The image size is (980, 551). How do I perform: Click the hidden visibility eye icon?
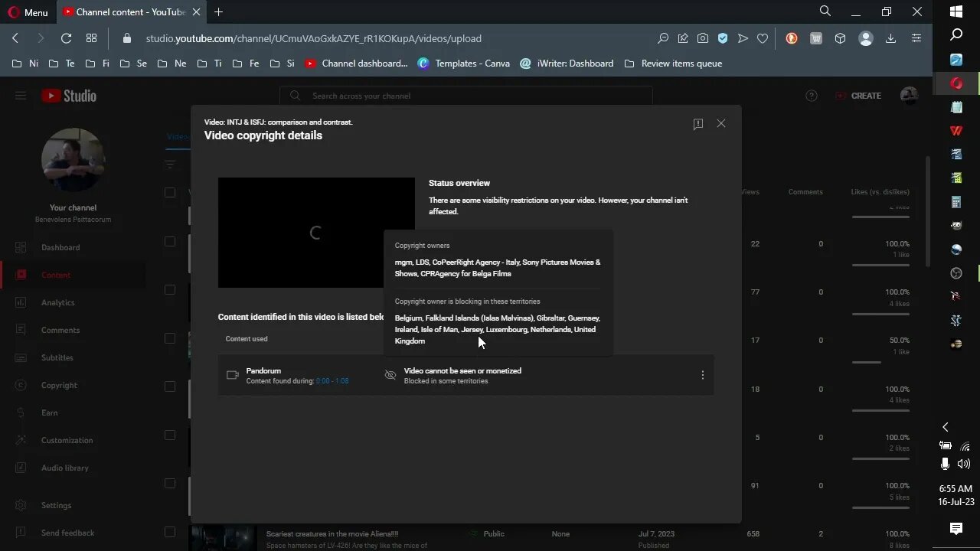(x=390, y=375)
